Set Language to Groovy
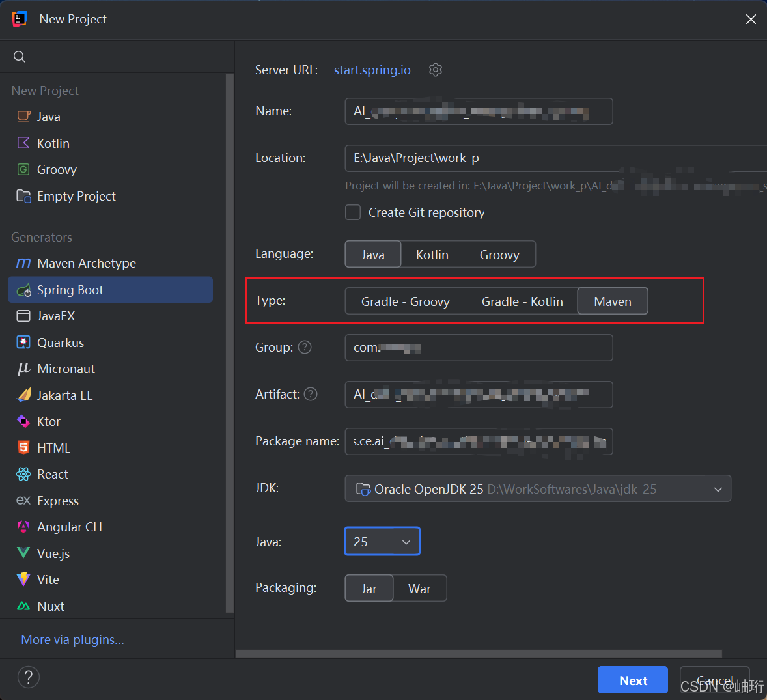 pyautogui.click(x=499, y=255)
